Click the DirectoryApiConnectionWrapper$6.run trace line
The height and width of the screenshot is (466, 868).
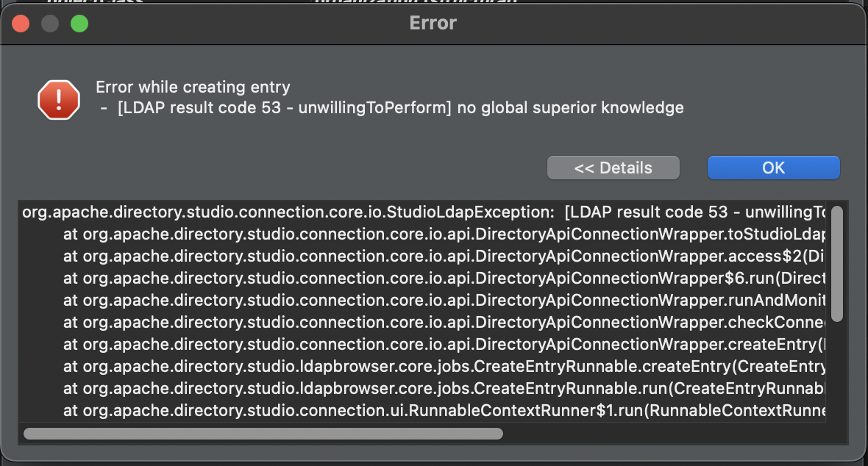tap(444, 279)
